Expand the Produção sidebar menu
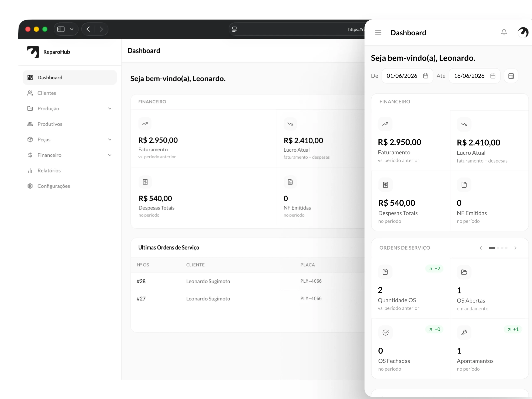Image resolution: width=532 pixels, height=399 pixels. (69, 108)
